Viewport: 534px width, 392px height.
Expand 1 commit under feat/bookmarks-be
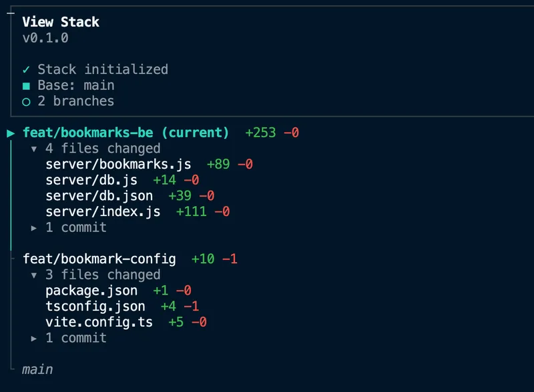(34, 228)
